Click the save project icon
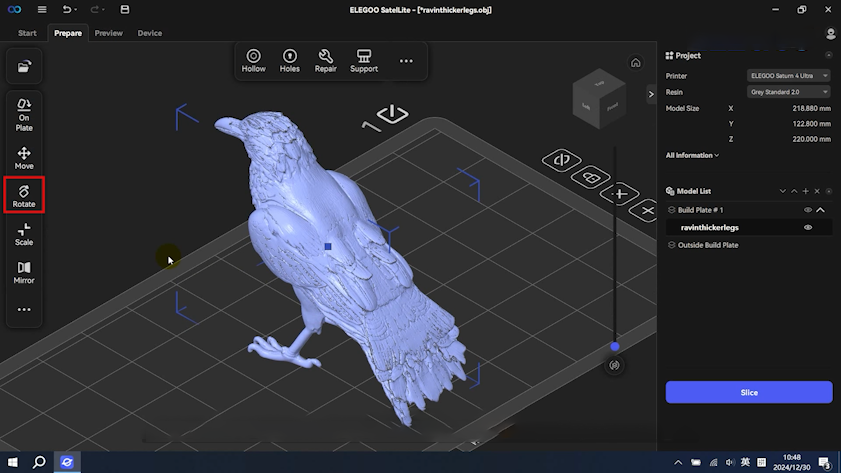 click(x=124, y=10)
